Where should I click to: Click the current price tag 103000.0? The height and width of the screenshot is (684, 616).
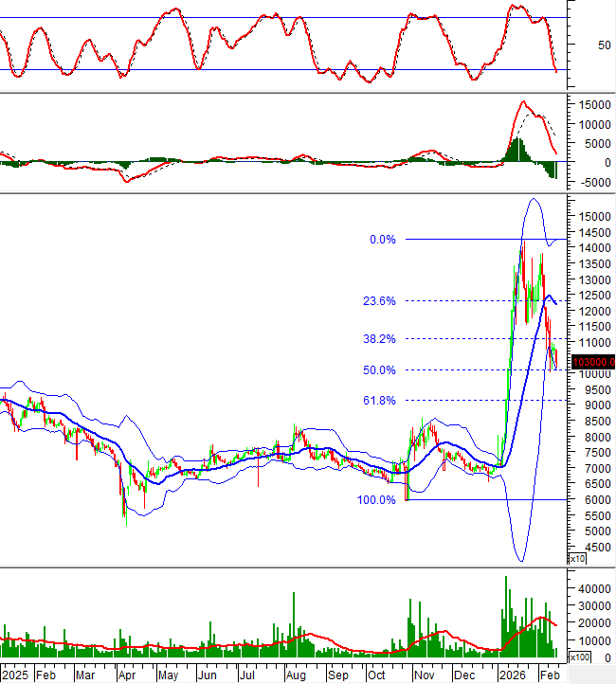coord(593,361)
